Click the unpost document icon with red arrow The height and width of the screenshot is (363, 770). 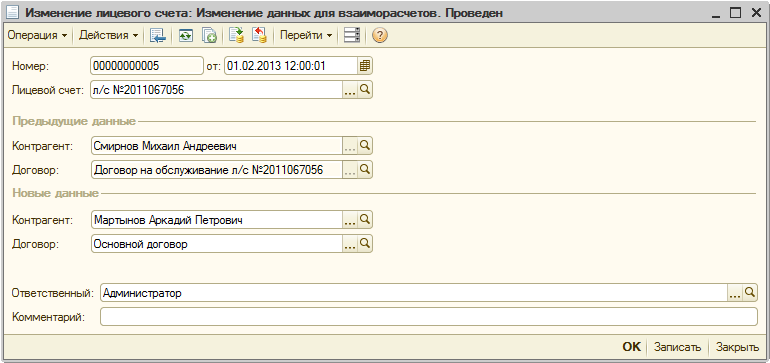click(x=259, y=36)
